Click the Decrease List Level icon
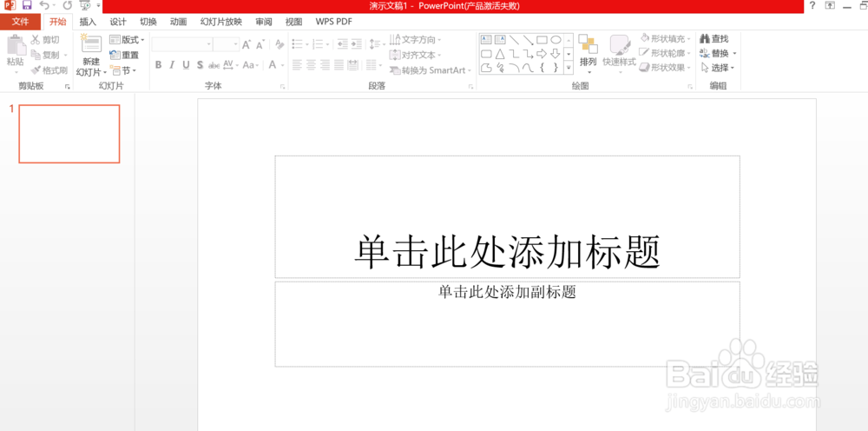 pos(343,43)
